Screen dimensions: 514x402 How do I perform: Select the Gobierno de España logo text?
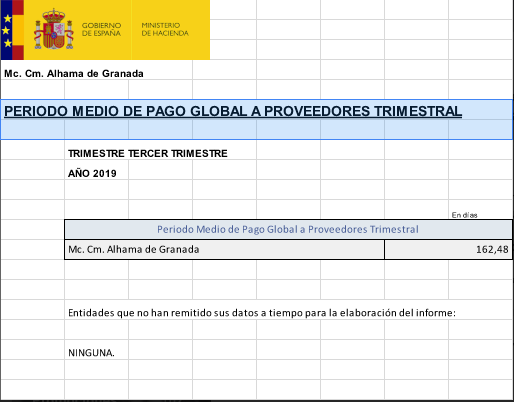coord(101,29)
